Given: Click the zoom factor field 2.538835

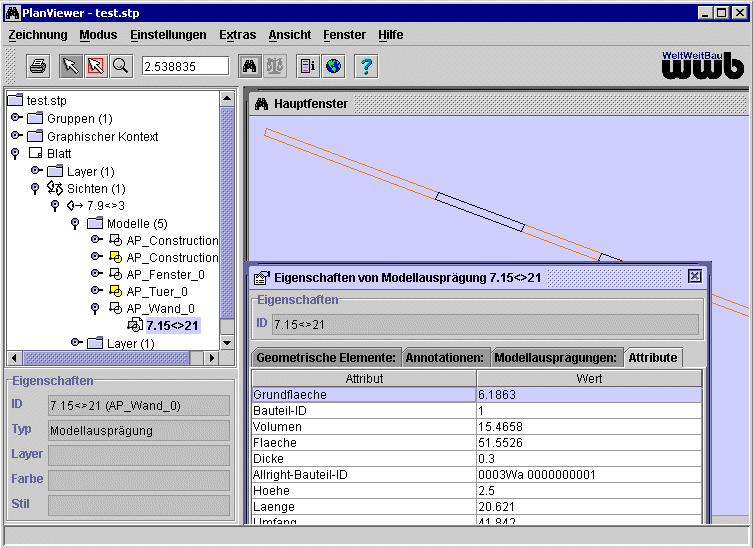Looking at the screenshot, I should pos(185,66).
